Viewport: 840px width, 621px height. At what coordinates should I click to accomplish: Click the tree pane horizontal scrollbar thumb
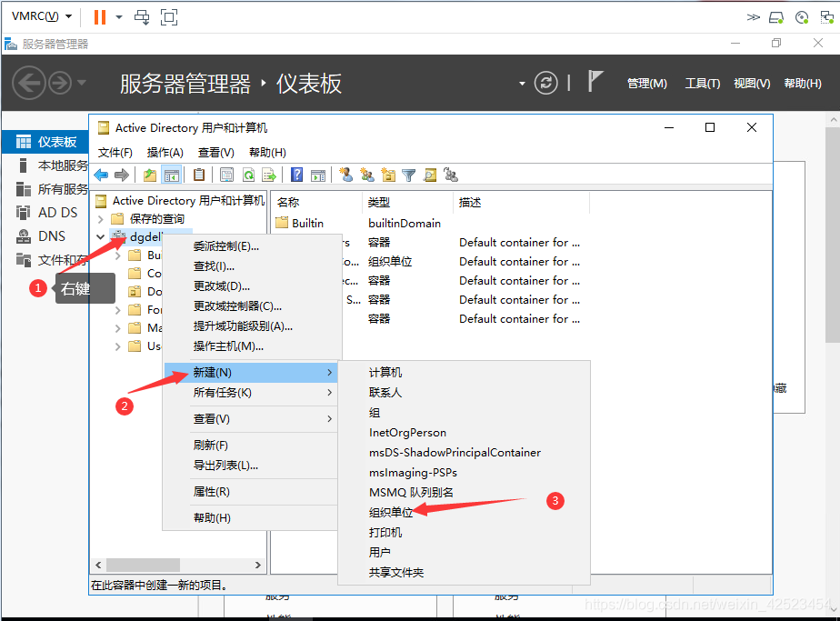pos(143,566)
